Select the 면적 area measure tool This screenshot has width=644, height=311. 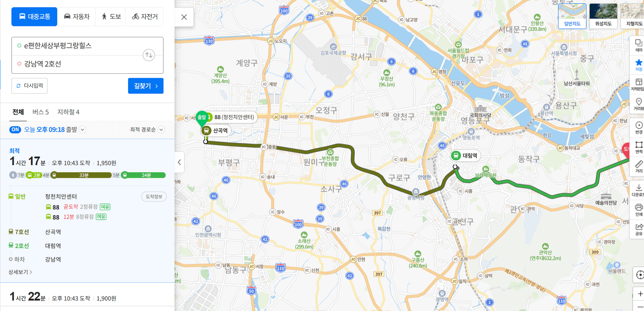click(639, 147)
